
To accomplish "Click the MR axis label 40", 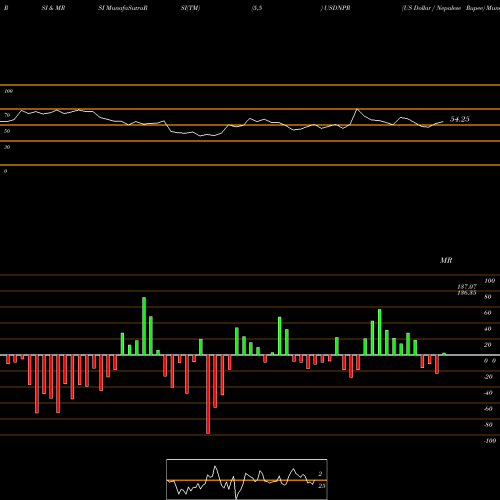I will tap(487, 329).
